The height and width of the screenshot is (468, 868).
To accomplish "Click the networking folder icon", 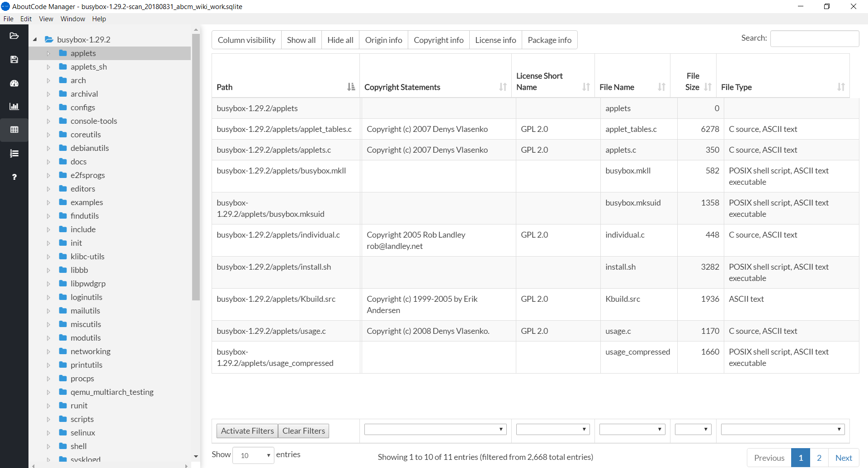I will click(63, 351).
